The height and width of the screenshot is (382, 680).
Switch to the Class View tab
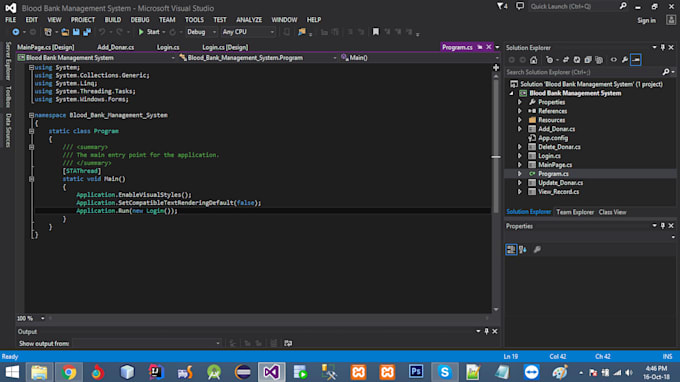[612, 212]
